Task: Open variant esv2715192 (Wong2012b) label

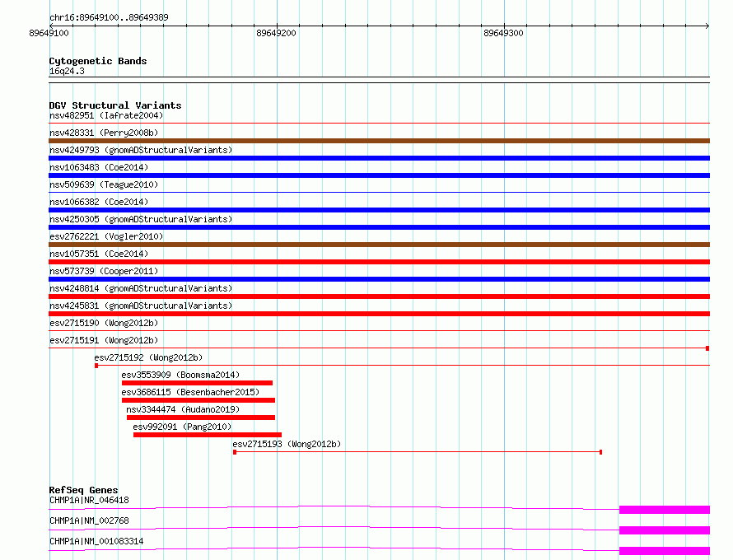Action: [148, 357]
